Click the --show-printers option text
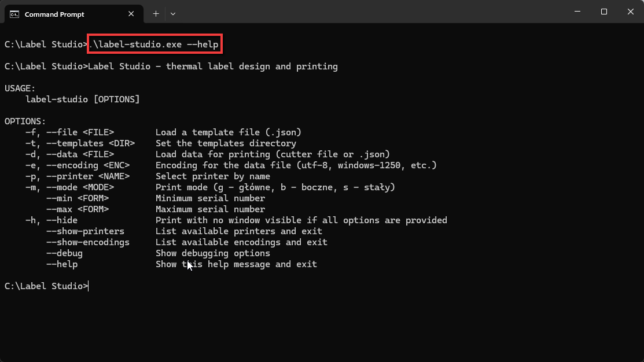The image size is (644, 362). pos(85,231)
